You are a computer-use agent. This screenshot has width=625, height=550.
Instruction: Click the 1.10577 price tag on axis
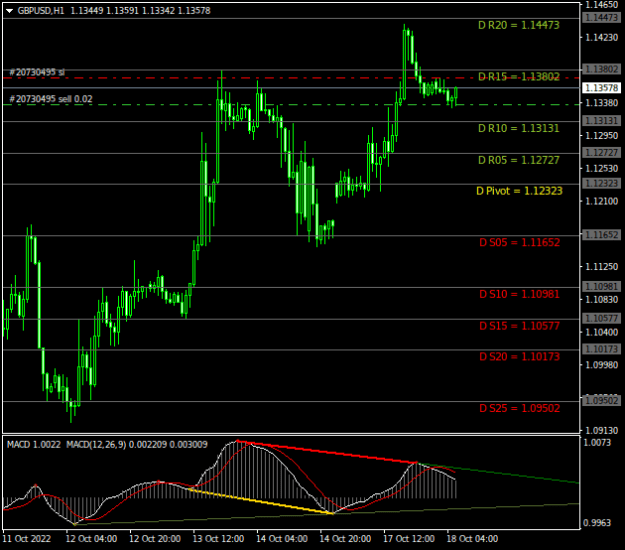[601, 318]
